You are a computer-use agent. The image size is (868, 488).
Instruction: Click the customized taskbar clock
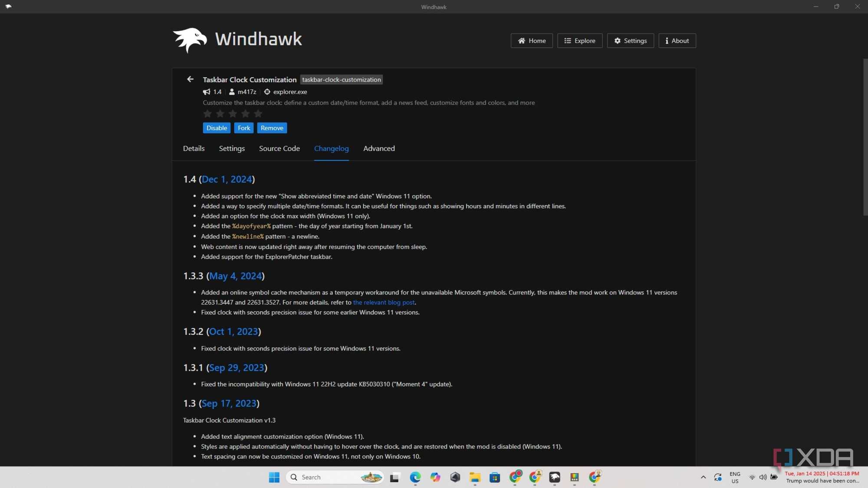[822, 477]
